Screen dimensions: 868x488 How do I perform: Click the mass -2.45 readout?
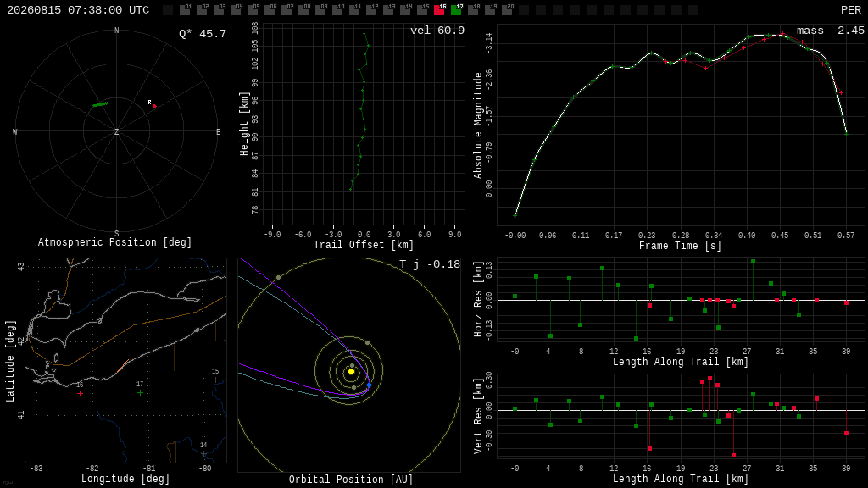(x=831, y=30)
